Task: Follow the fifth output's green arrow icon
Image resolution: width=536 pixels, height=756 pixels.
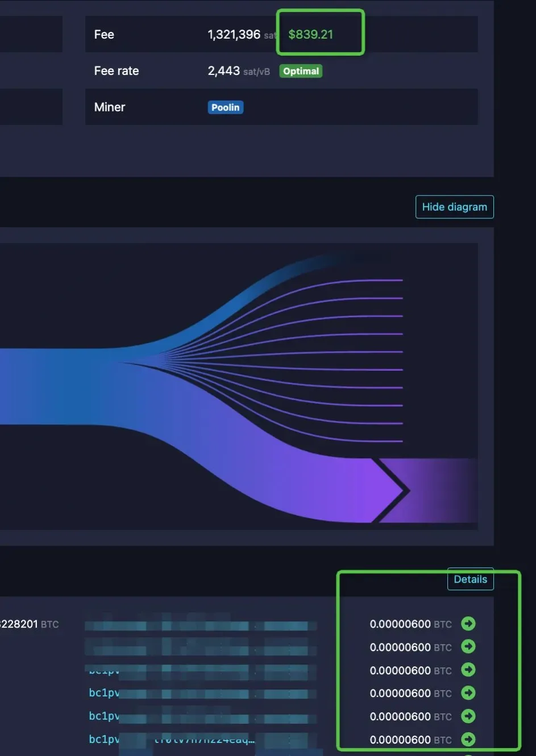Action: [x=468, y=716]
